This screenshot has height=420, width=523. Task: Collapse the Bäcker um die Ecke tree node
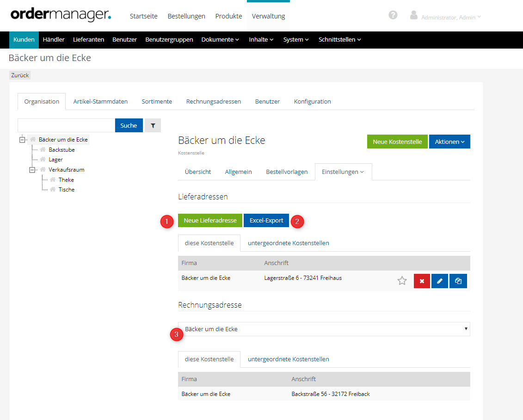pos(22,140)
